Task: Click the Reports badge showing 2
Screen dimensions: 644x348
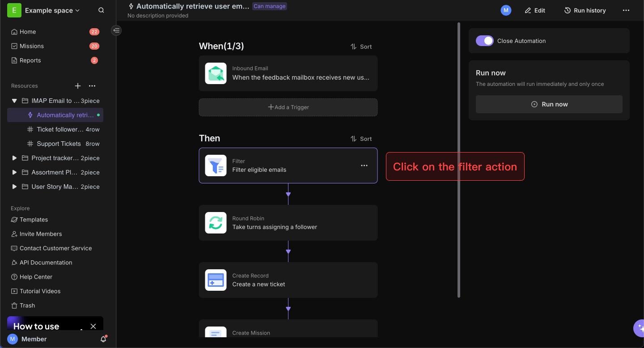Action: point(94,60)
